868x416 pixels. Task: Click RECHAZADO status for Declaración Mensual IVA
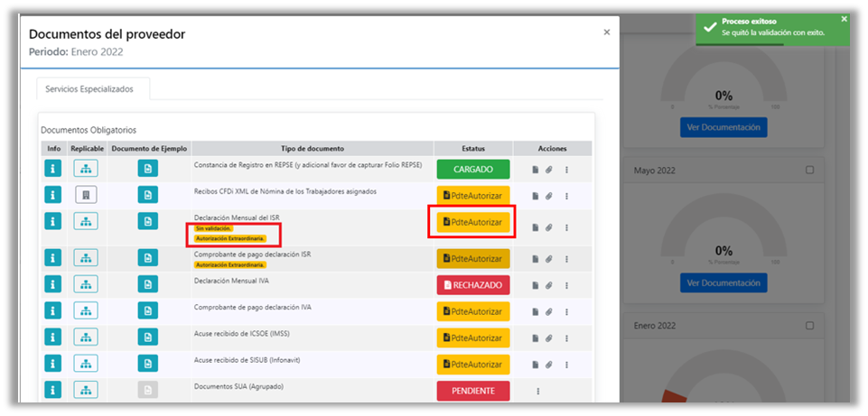[473, 285]
